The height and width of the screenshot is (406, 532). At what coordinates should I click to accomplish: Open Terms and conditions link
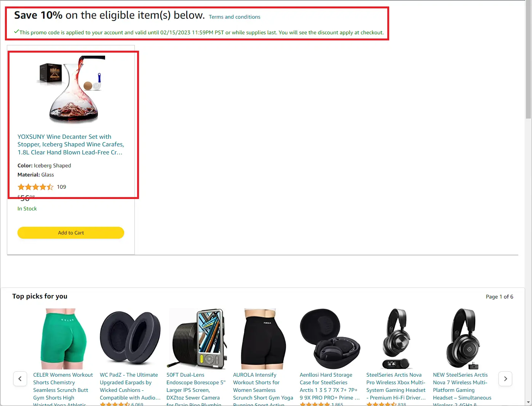[235, 17]
